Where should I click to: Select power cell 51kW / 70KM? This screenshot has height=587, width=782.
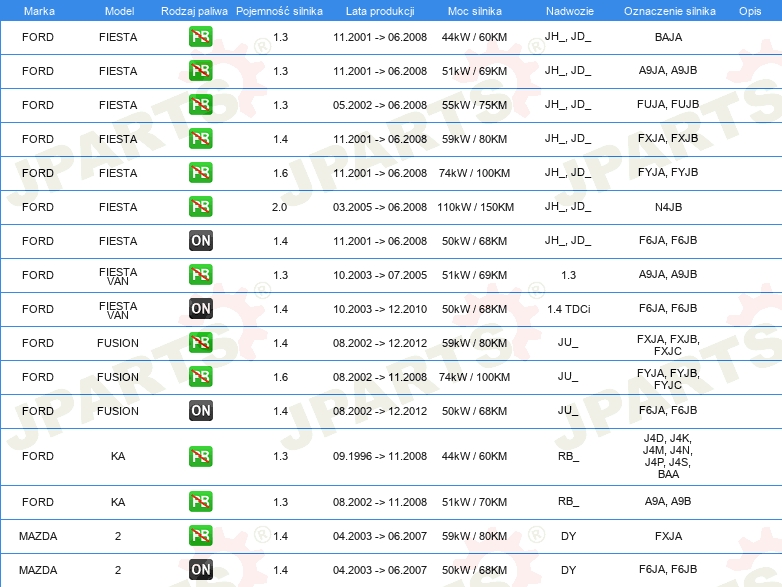point(474,502)
